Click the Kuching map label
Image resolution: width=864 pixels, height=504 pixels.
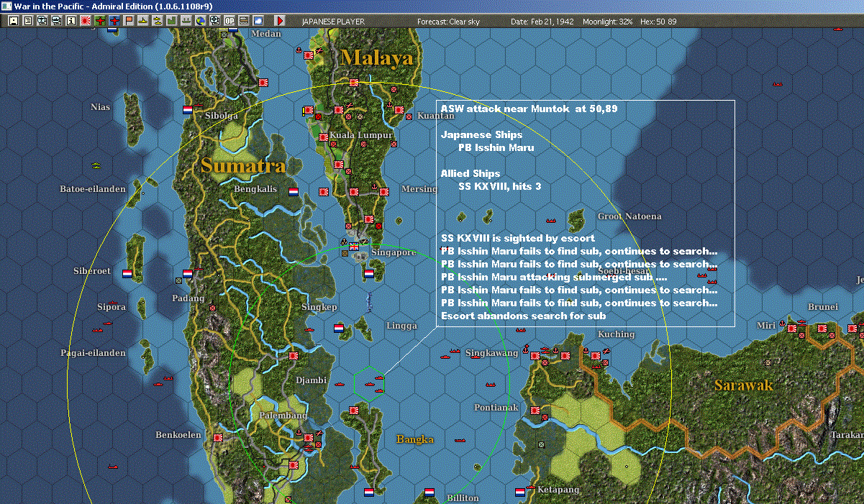click(x=617, y=334)
